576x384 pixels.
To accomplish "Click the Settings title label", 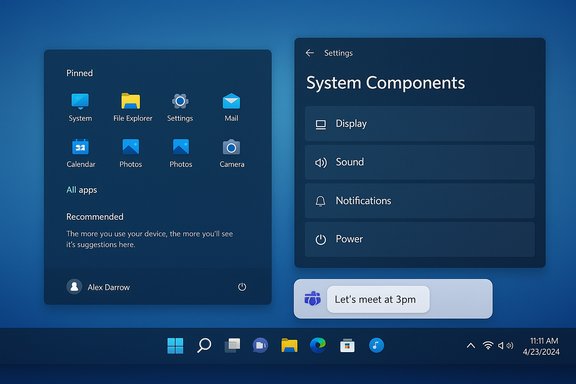I will tap(338, 53).
